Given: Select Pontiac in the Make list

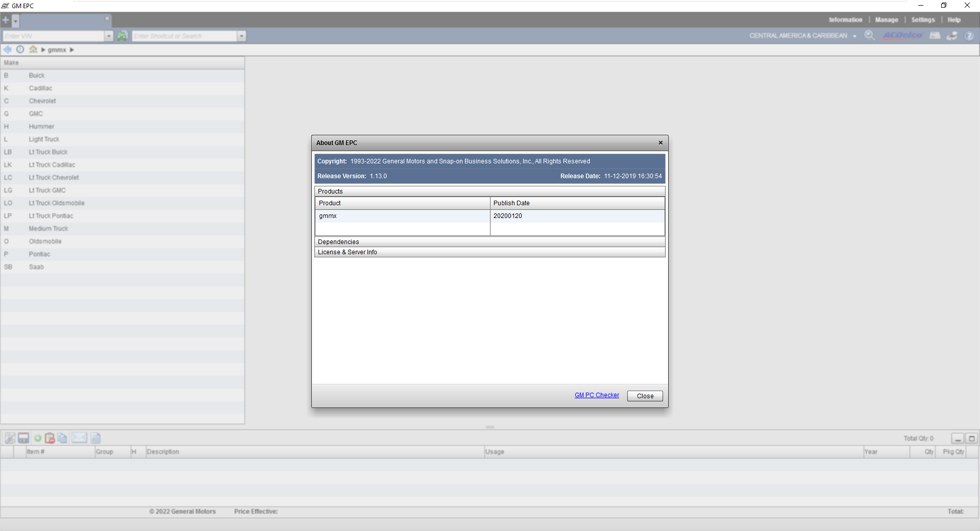Looking at the screenshot, I should coord(122,254).
